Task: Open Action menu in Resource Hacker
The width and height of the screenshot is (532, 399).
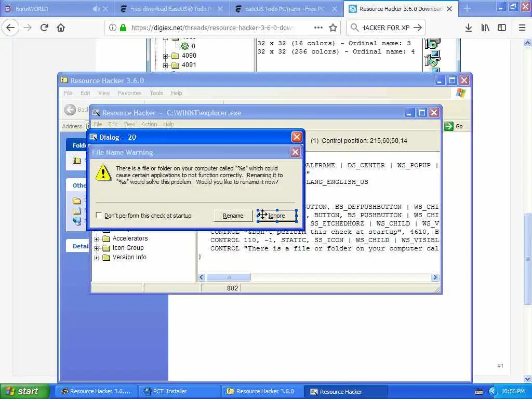Action: (x=149, y=124)
